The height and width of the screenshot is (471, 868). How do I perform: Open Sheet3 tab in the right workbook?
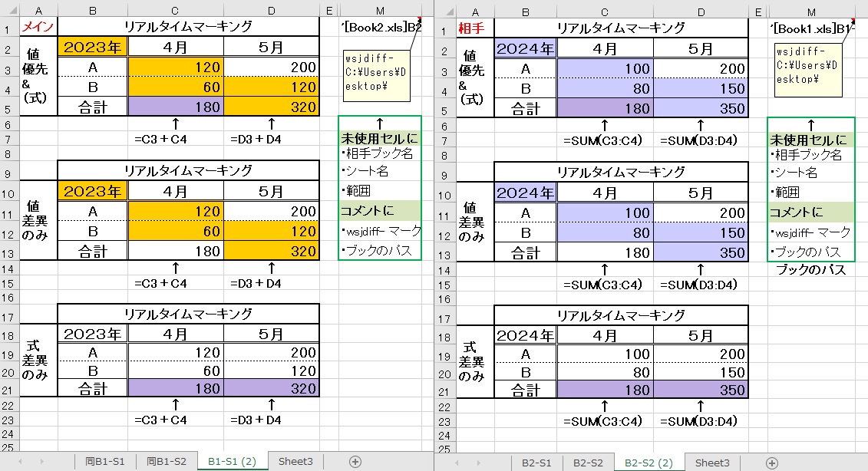point(711,462)
